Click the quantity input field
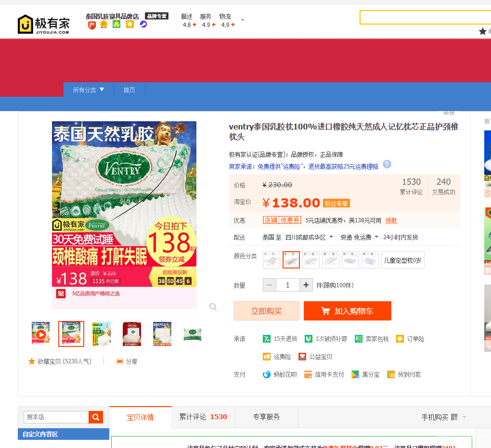Image resolution: width=491 pixels, height=448 pixels. [x=287, y=285]
